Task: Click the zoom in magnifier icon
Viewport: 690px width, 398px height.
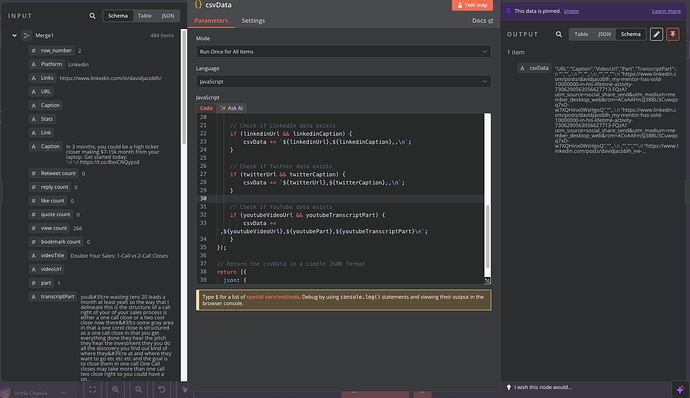Action: [x=115, y=390]
